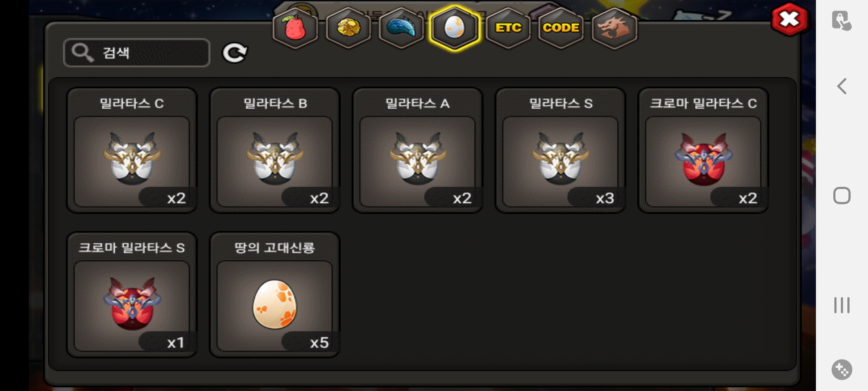
Task: Open the gold nugget tab
Action: pos(348,28)
